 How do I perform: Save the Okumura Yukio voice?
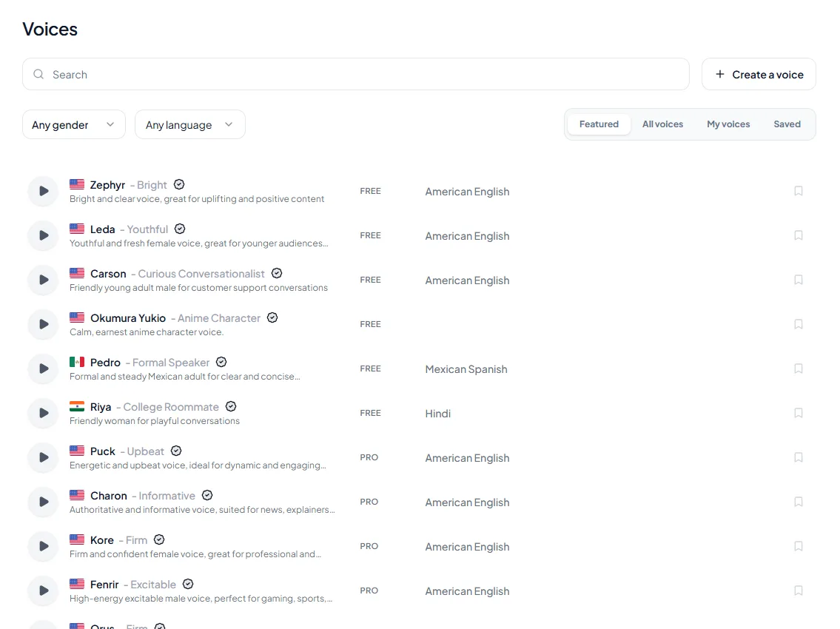pyautogui.click(x=799, y=324)
